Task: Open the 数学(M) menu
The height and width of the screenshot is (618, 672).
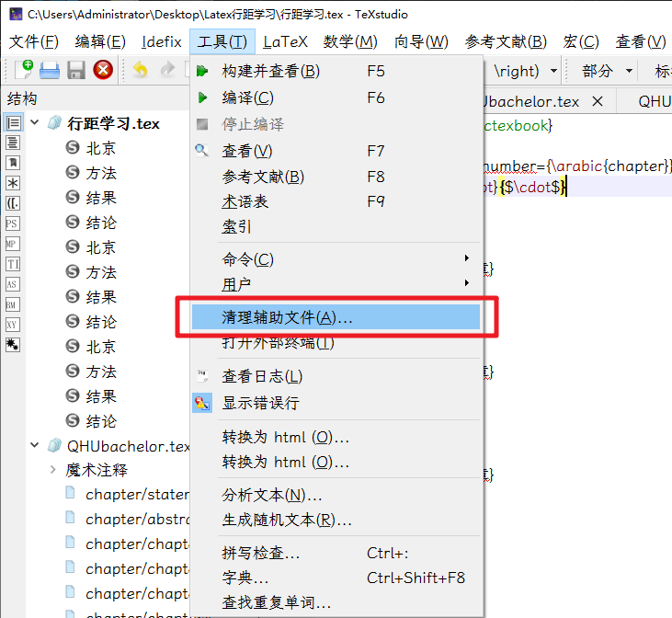Action: 350,41
